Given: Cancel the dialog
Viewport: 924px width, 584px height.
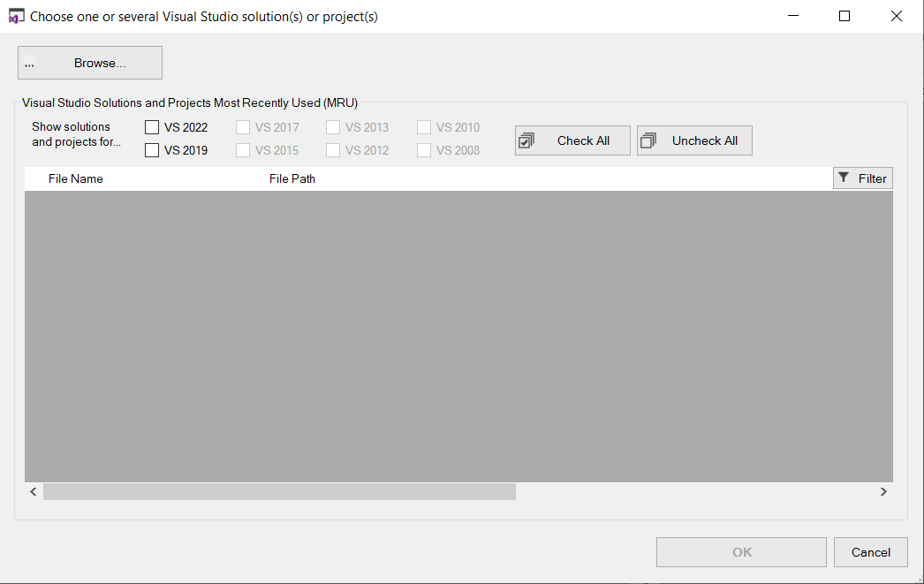Looking at the screenshot, I should pos(870,552).
